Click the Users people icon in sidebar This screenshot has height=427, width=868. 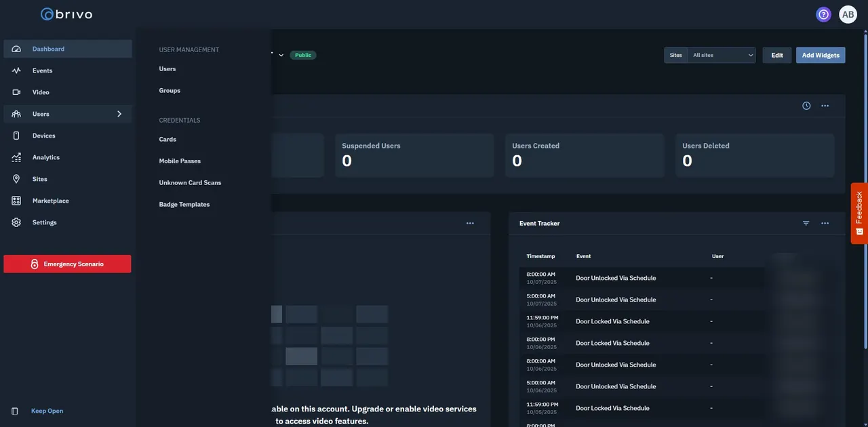(x=16, y=114)
